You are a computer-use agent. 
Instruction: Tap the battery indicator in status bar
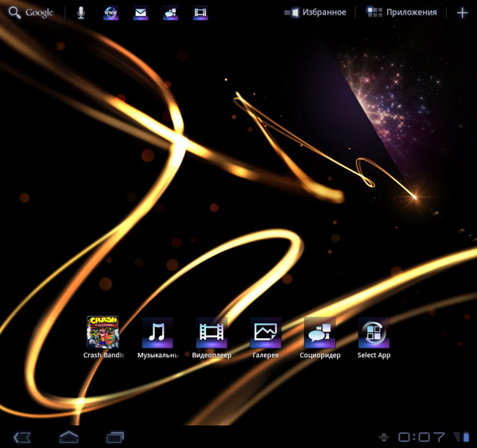tap(466, 437)
